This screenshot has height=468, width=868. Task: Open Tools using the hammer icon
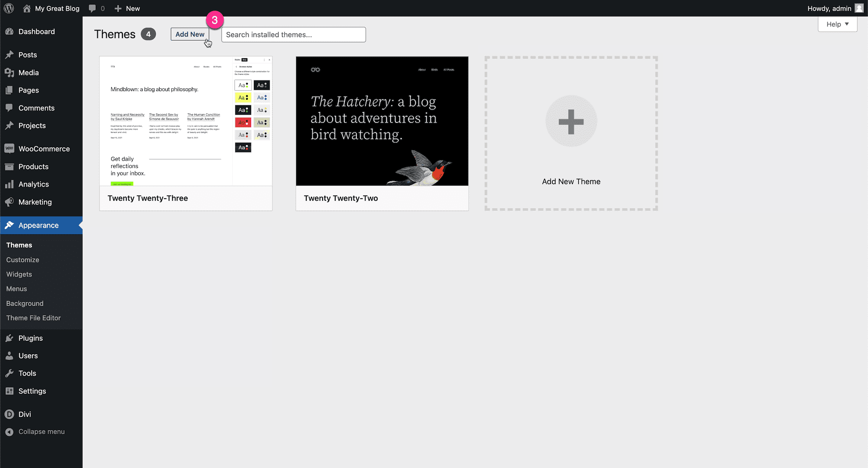pyautogui.click(x=10, y=373)
